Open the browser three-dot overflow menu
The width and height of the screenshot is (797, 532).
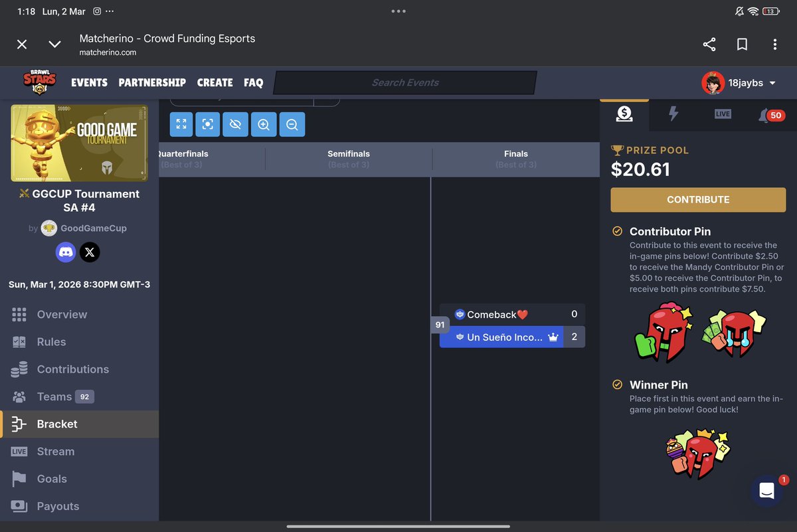pos(775,44)
